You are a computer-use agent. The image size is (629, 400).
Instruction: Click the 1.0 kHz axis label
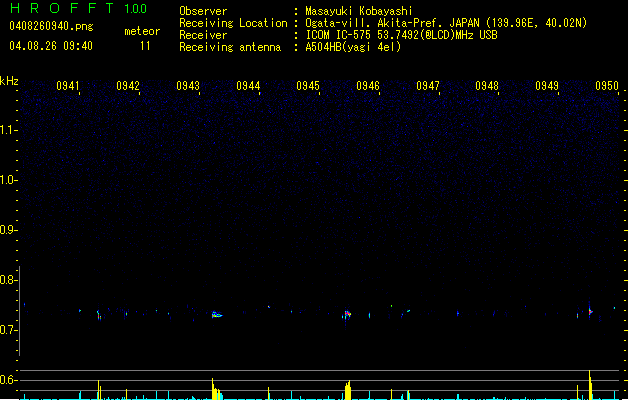[x=8, y=180]
